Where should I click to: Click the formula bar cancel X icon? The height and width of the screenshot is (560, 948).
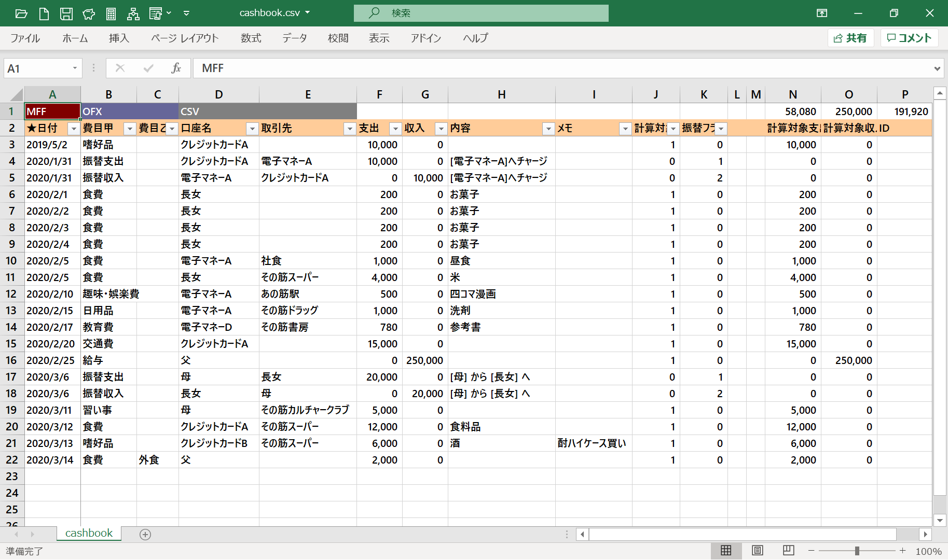[x=120, y=68]
